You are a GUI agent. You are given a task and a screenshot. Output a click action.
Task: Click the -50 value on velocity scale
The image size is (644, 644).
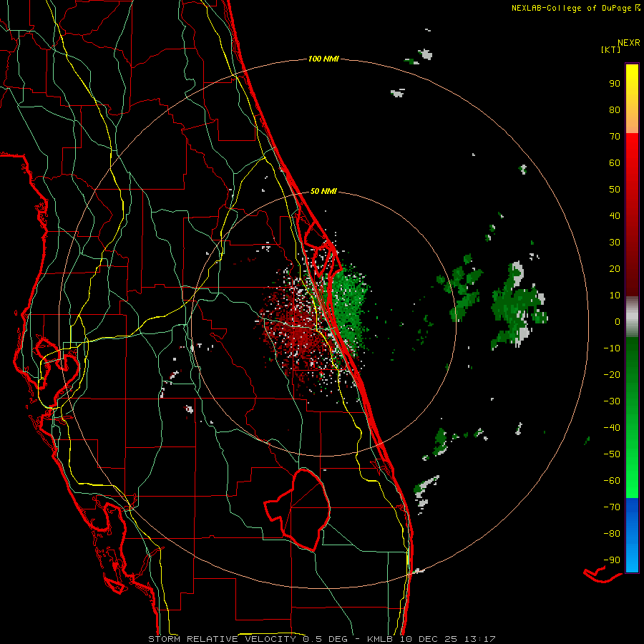tap(612, 454)
